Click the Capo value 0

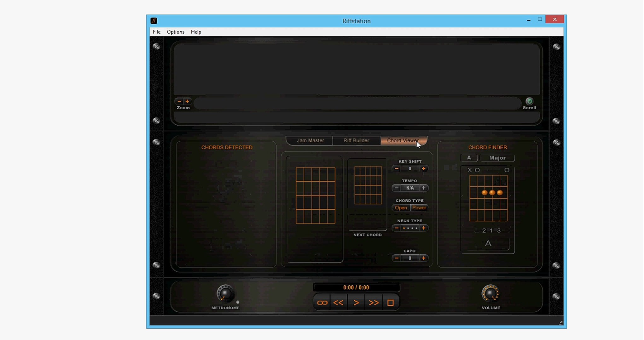410,258
